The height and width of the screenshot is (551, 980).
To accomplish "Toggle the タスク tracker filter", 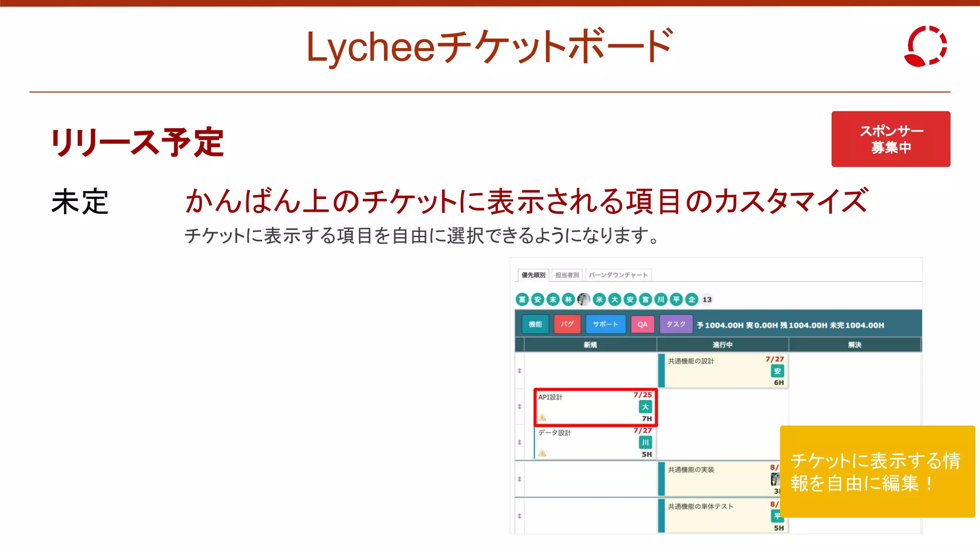I will coord(676,324).
